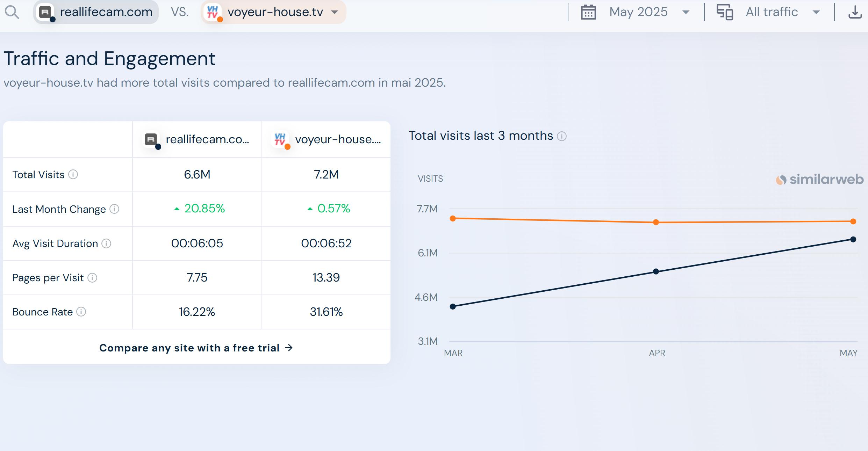Click the download icon at top right
Screen dimensions: 868x451
click(855, 12)
